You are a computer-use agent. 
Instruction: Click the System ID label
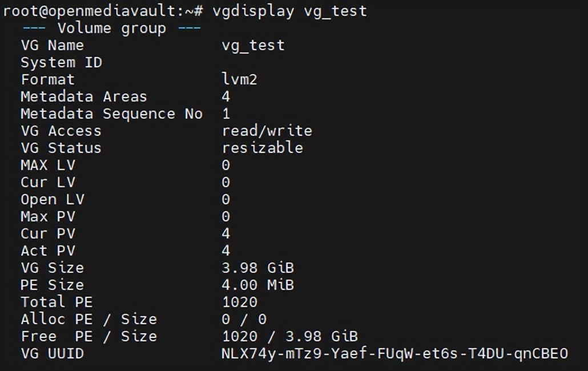click(62, 63)
